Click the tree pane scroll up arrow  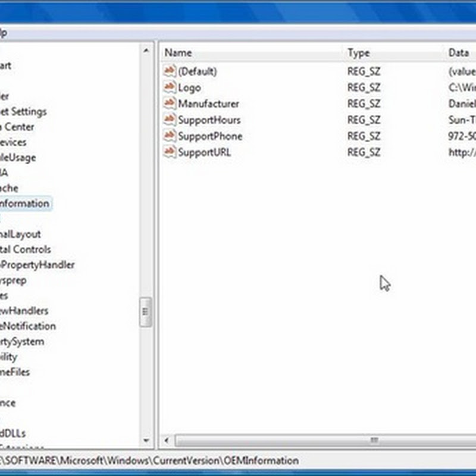point(146,51)
